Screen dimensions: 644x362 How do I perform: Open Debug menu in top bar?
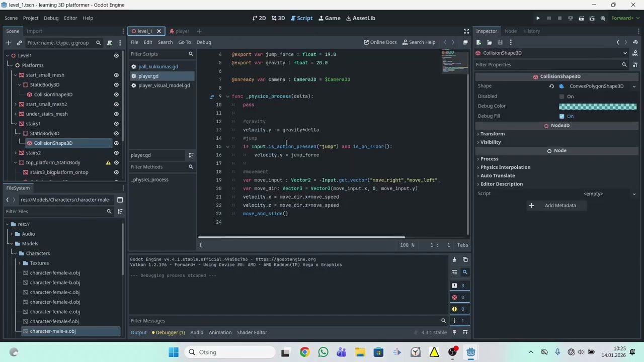pyautogui.click(x=51, y=18)
